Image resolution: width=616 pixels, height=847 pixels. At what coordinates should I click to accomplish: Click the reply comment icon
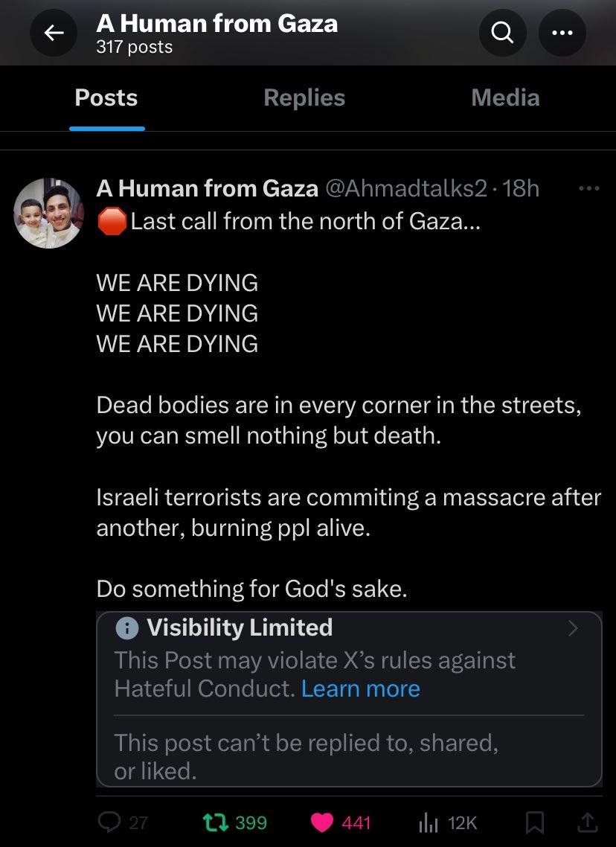(109, 822)
